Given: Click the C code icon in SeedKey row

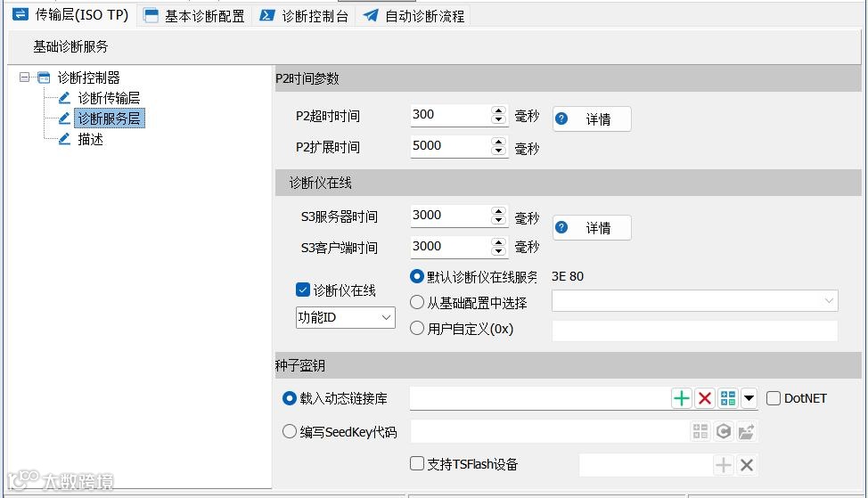Looking at the screenshot, I should pos(724,431).
